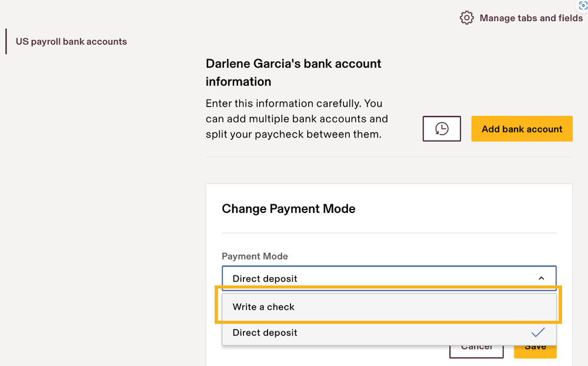The height and width of the screenshot is (366, 588).
Task: Click Darlene Garcia's bank account information heading
Action: (293, 72)
